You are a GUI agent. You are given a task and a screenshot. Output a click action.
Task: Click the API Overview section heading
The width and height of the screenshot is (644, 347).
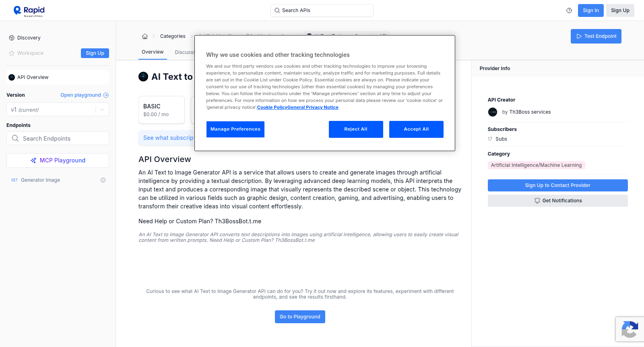pos(165,159)
